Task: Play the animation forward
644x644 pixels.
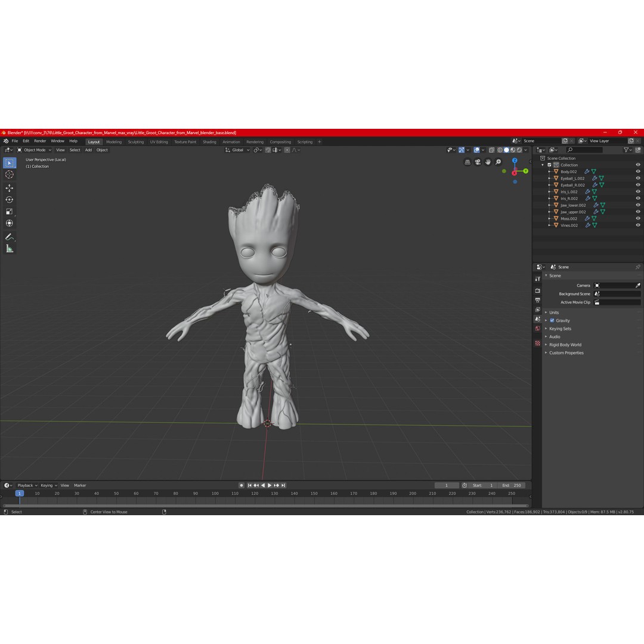Action: point(270,485)
